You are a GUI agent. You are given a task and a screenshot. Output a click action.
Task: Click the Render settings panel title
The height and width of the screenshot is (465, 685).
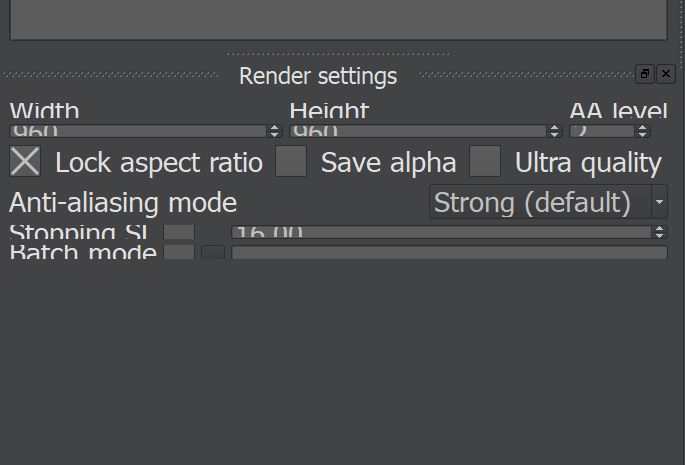(318, 76)
